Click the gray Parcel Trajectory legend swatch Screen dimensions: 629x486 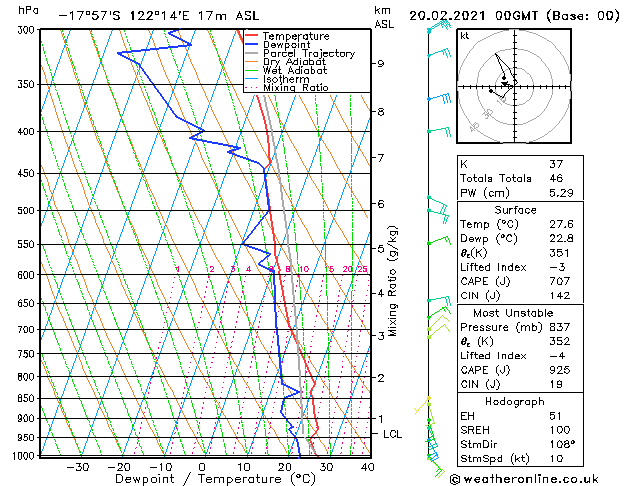pos(252,53)
